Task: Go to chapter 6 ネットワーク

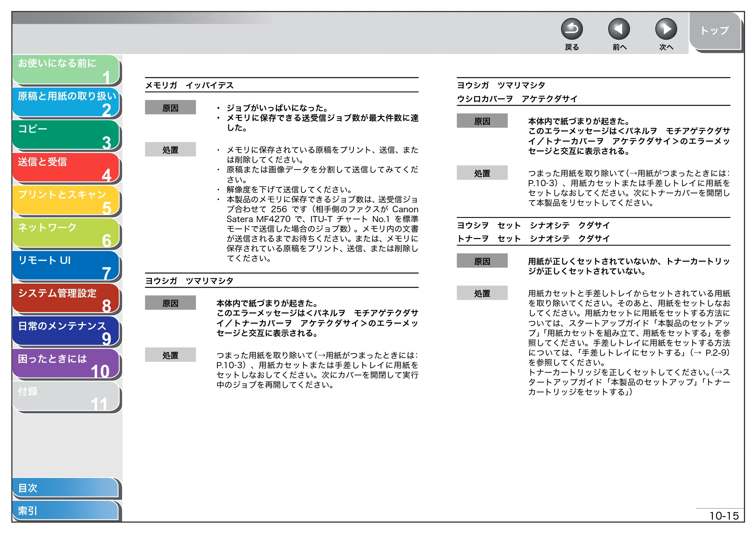Action: pos(66,234)
